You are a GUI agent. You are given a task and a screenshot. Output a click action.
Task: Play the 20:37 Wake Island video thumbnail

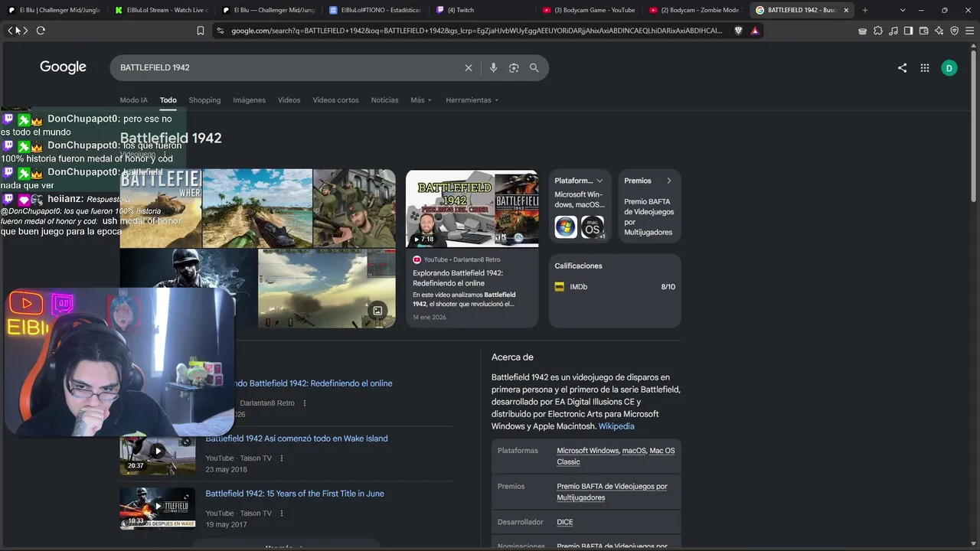[x=158, y=453]
